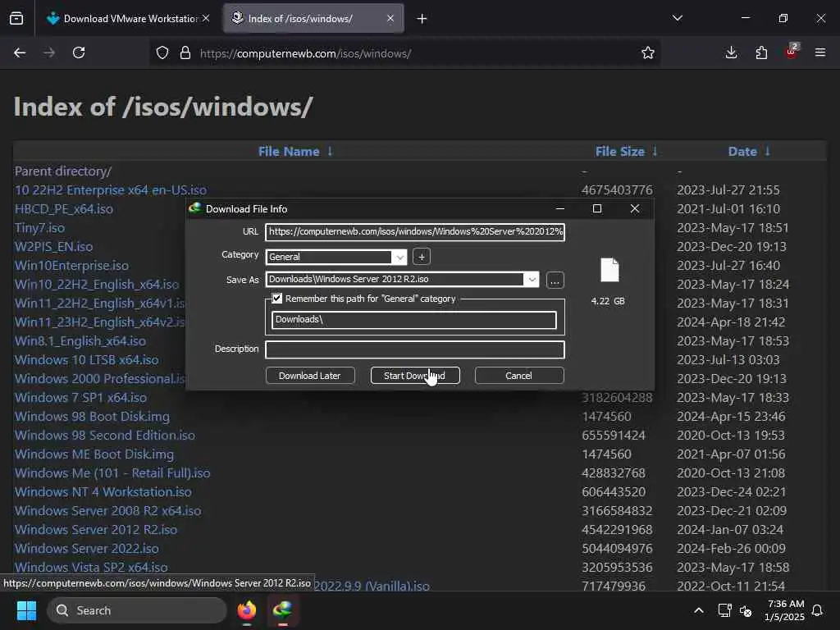Open W2PIS_EN.iso link
The width and height of the screenshot is (840, 630).
point(53,246)
